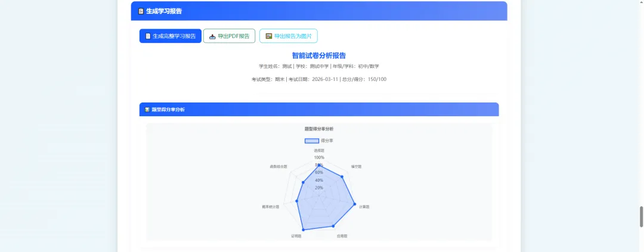Click the chart title 题型得分率分析
This screenshot has height=252, width=644.
pyautogui.click(x=319, y=129)
